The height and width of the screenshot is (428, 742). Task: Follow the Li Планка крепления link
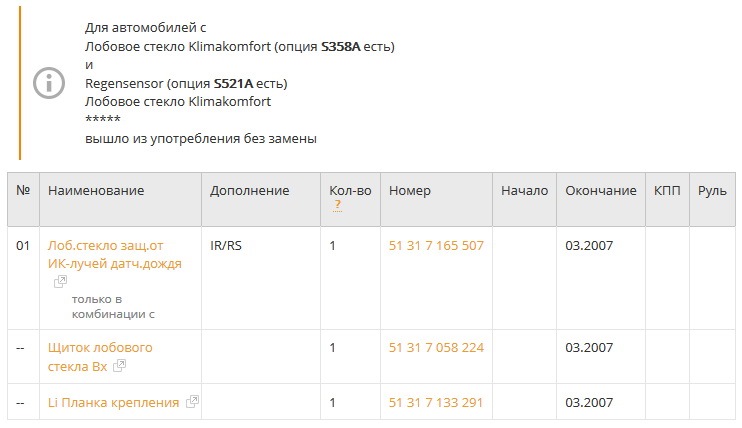[113, 402]
